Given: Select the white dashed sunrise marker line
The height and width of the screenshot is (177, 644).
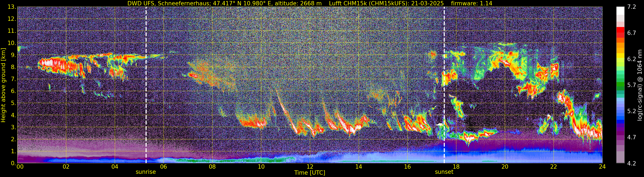Looking at the screenshot, I should (146, 85).
